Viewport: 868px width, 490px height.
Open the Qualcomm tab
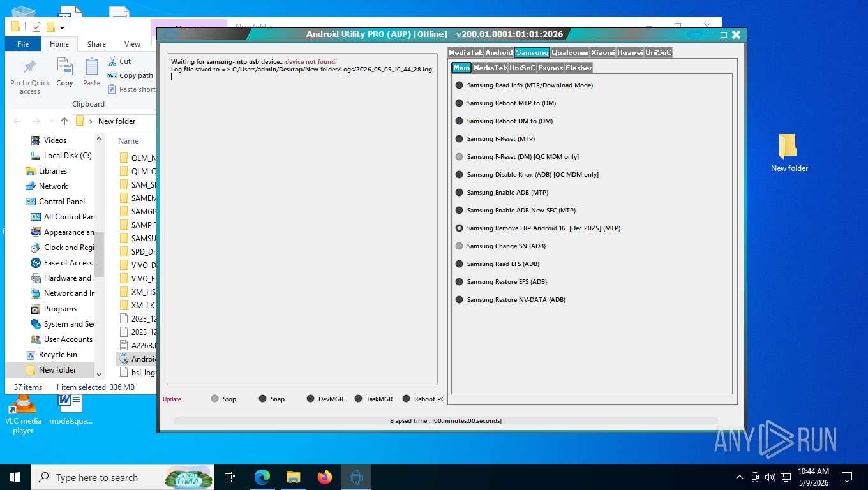tap(569, 52)
